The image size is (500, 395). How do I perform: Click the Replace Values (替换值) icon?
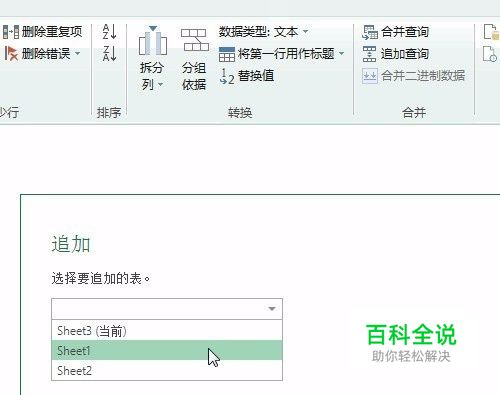(227, 76)
